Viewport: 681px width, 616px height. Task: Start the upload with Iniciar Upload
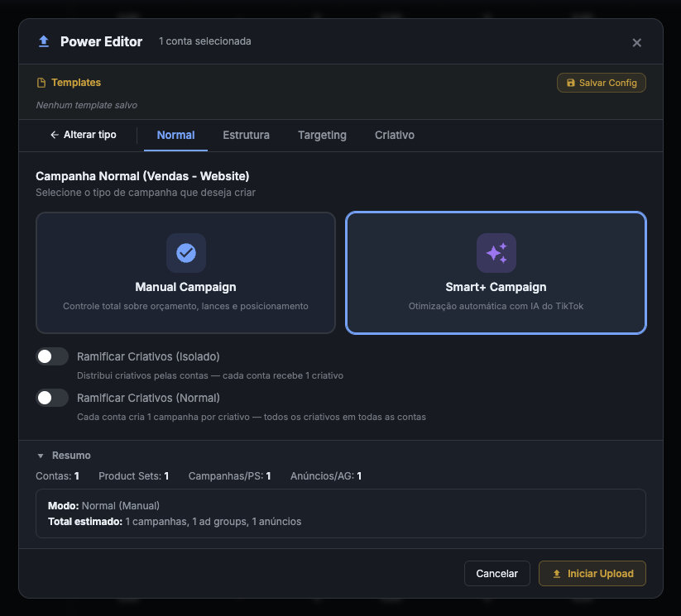(x=592, y=574)
